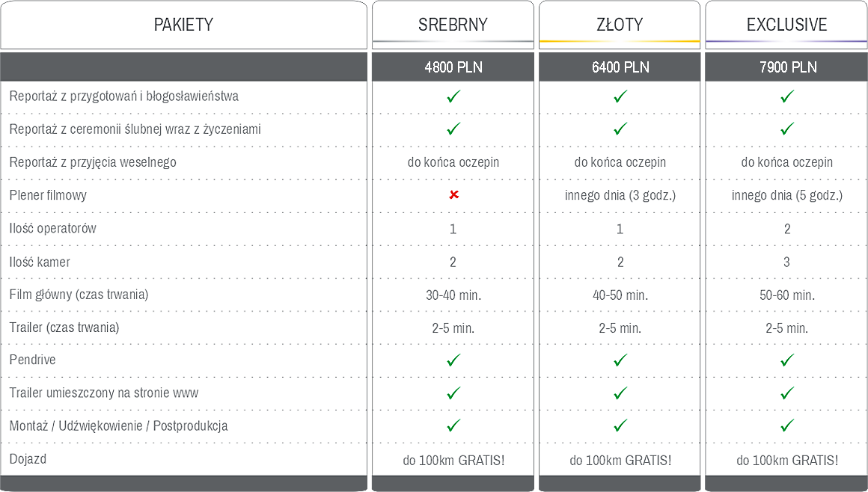Image resolution: width=868 pixels, height=492 pixels.
Task: Select the EXCLUSIVE package header
Action: (786, 25)
